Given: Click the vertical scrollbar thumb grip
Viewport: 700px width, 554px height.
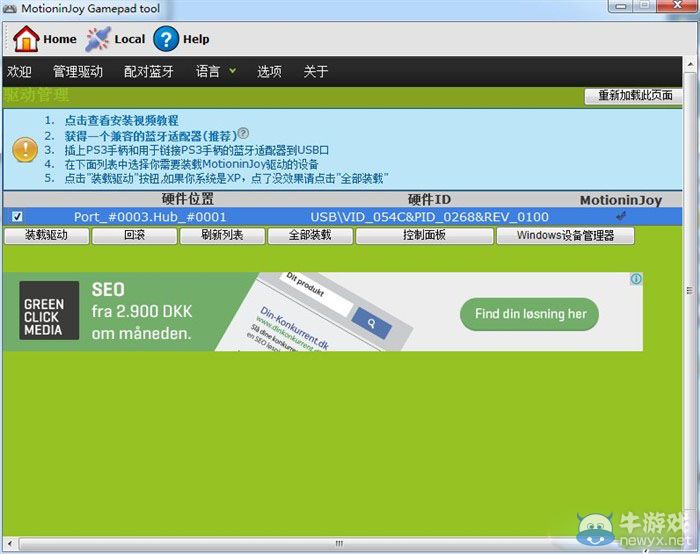Looking at the screenshot, I should [x=690, y=291].
